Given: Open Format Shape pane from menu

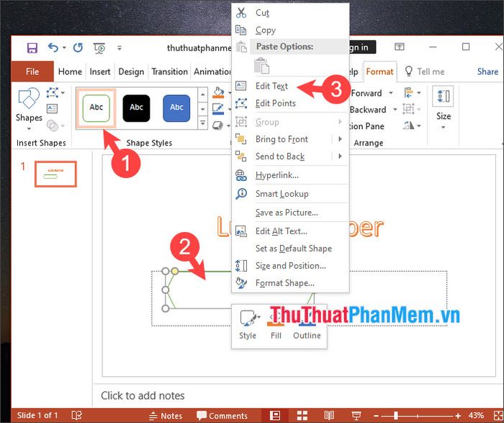Looking at the screenshot, I should click(290, 283).
